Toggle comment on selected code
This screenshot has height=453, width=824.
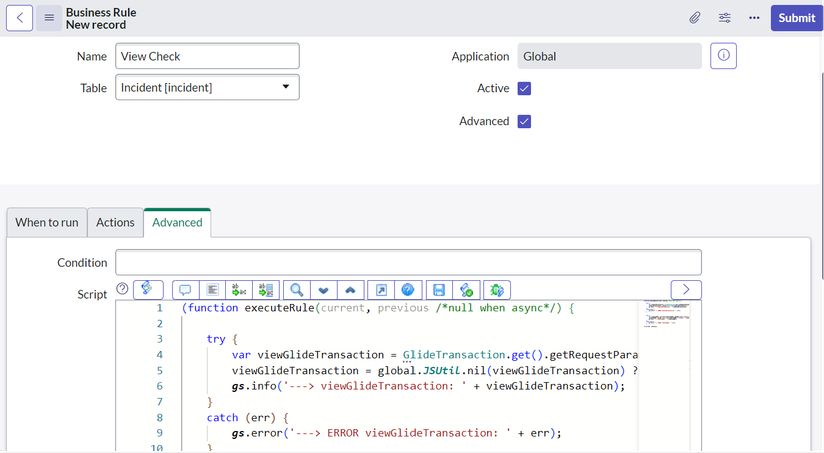click(x=186, y=290)
